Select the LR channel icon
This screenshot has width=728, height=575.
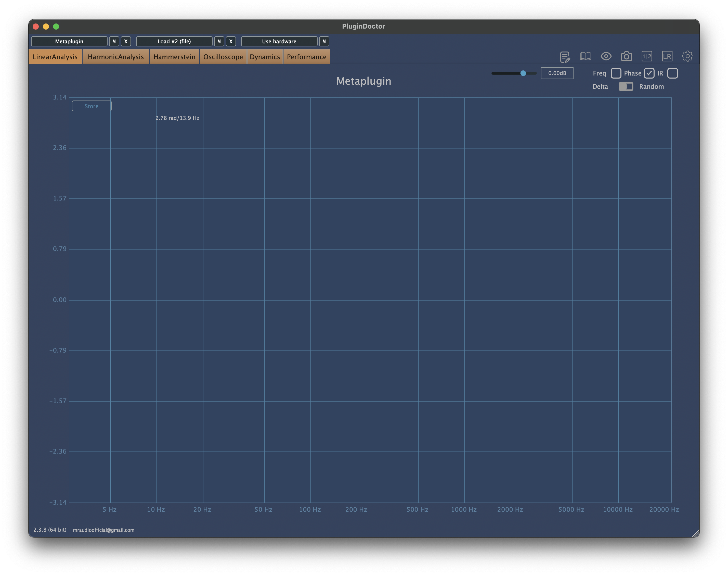point(667,56)
